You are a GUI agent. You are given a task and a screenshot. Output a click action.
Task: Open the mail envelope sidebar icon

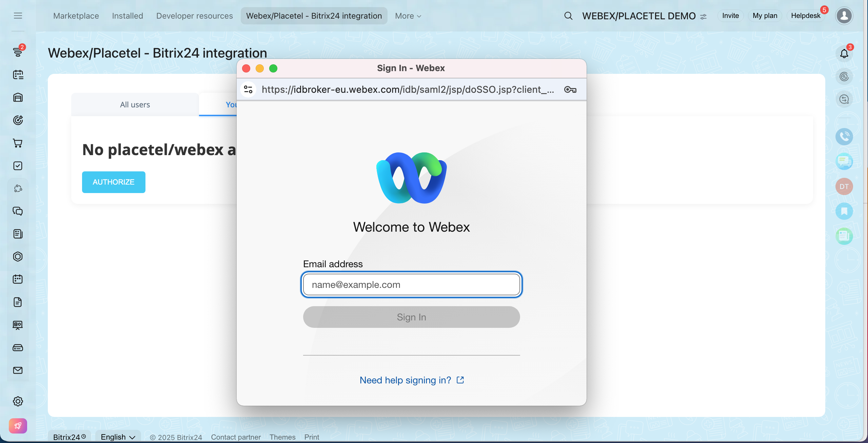(x=18, y=370)
